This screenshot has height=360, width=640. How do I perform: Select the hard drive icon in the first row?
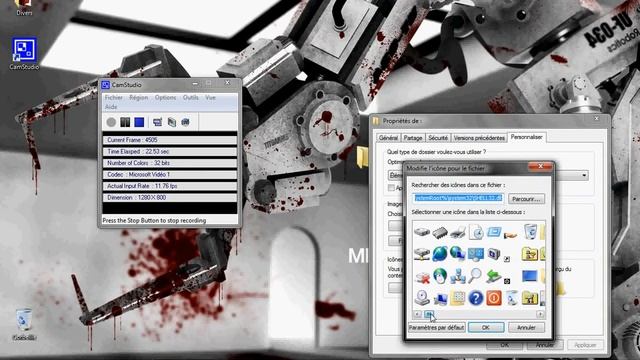pos(422,232)
